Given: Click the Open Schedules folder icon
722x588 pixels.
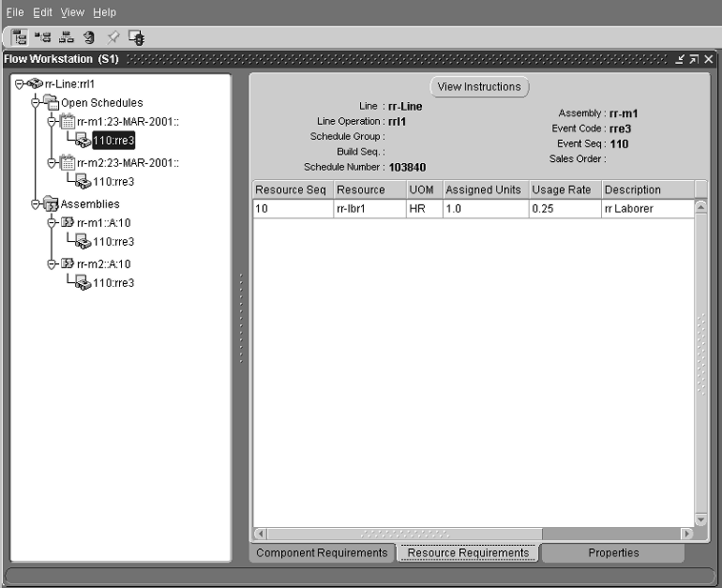Looking at the screenshot, I should click(50, 102).
